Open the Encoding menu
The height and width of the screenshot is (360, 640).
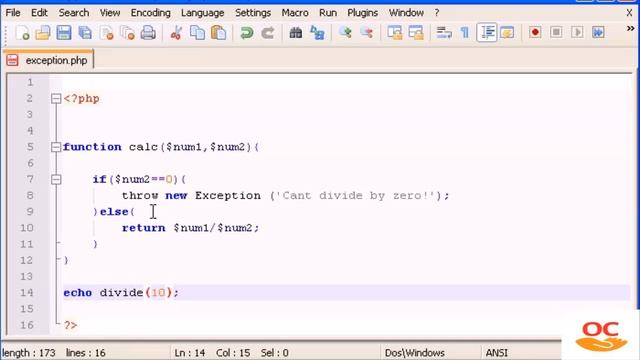pos(150,13)
